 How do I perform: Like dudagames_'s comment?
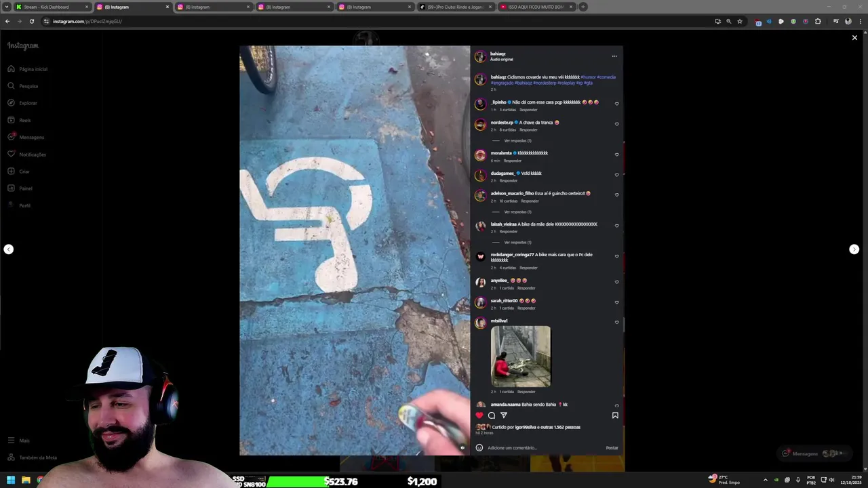(616, 175)
